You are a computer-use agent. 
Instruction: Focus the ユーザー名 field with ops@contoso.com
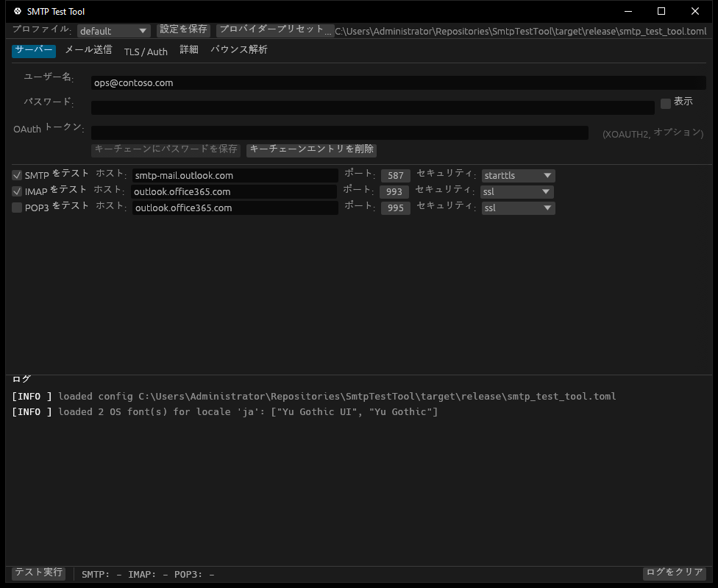399,83
